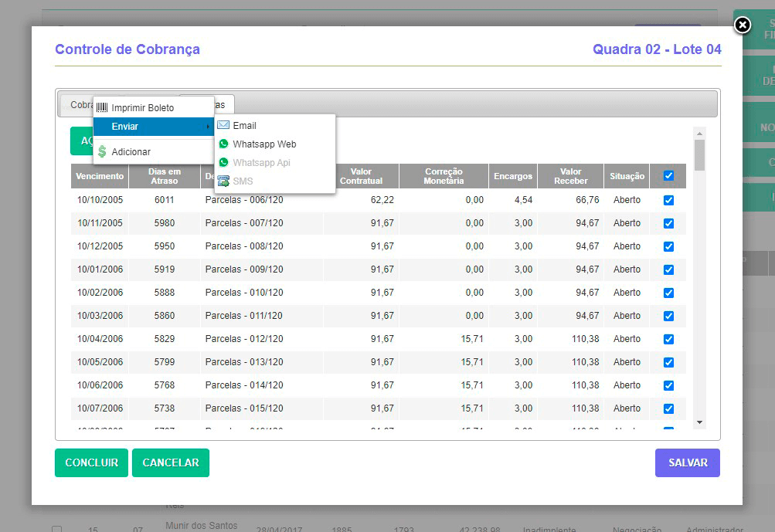Click the table's vertical scrollbar thumb

[699, 154]
